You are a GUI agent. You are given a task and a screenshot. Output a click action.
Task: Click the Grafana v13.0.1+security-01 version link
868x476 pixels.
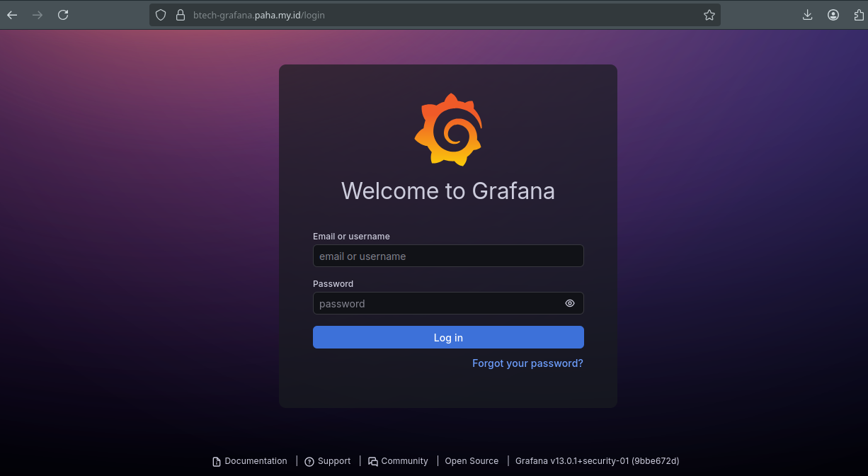point(597,461)
